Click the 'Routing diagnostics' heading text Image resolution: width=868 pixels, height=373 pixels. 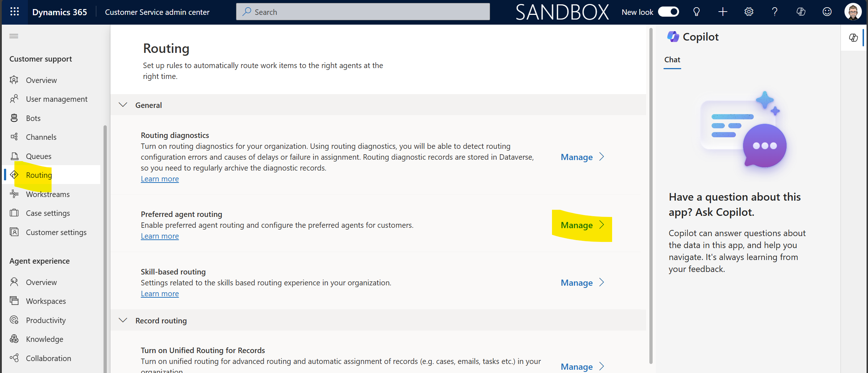(x=175, y=135)
